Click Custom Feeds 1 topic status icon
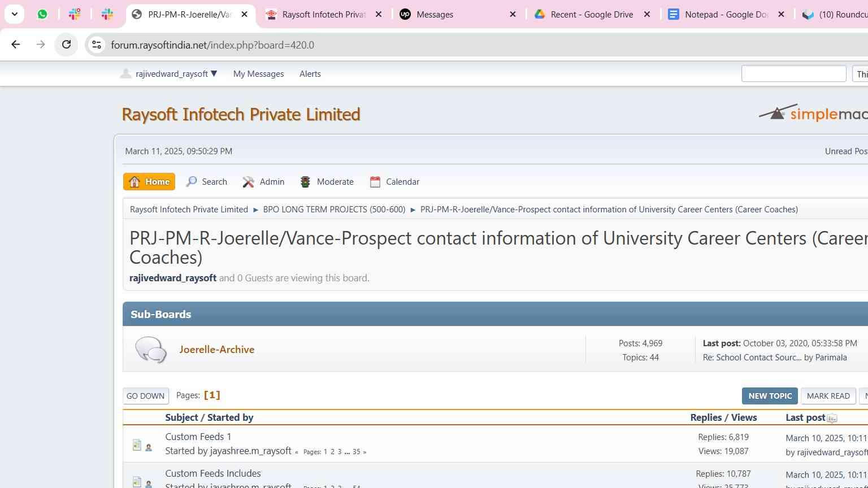 pyautogui.click(x=137, y=445)
